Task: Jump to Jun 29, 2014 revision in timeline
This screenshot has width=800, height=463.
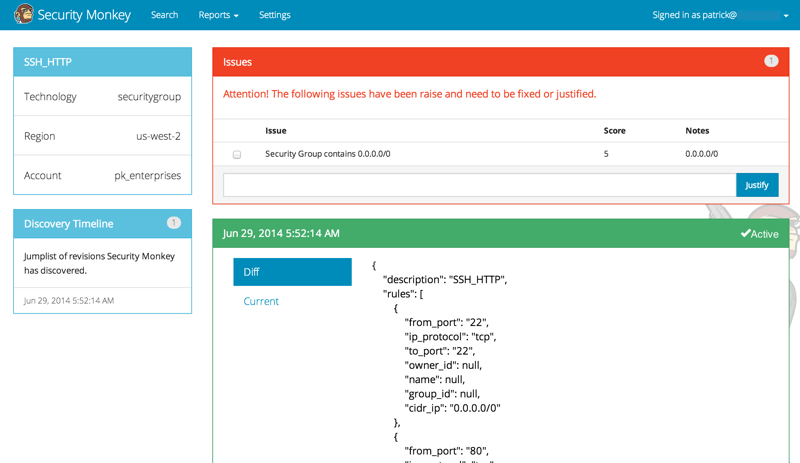Action: click(x=69, y=301)
